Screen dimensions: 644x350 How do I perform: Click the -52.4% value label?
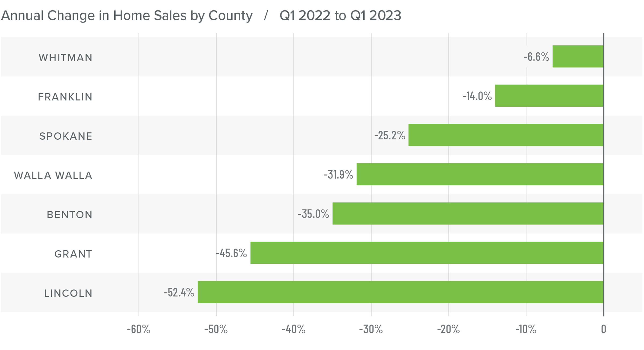(x=179, y=292)
